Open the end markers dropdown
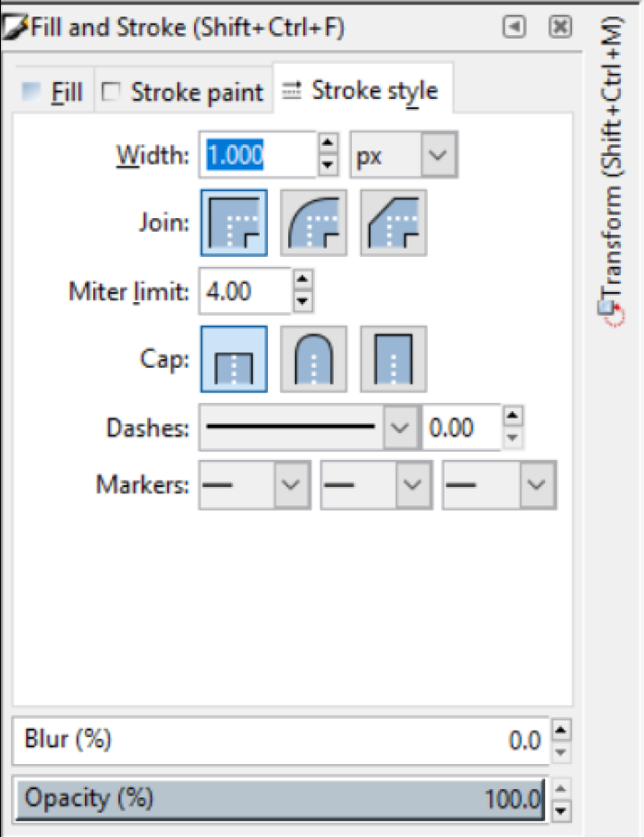This screenshot has height=837, width=644. (534, 485)
